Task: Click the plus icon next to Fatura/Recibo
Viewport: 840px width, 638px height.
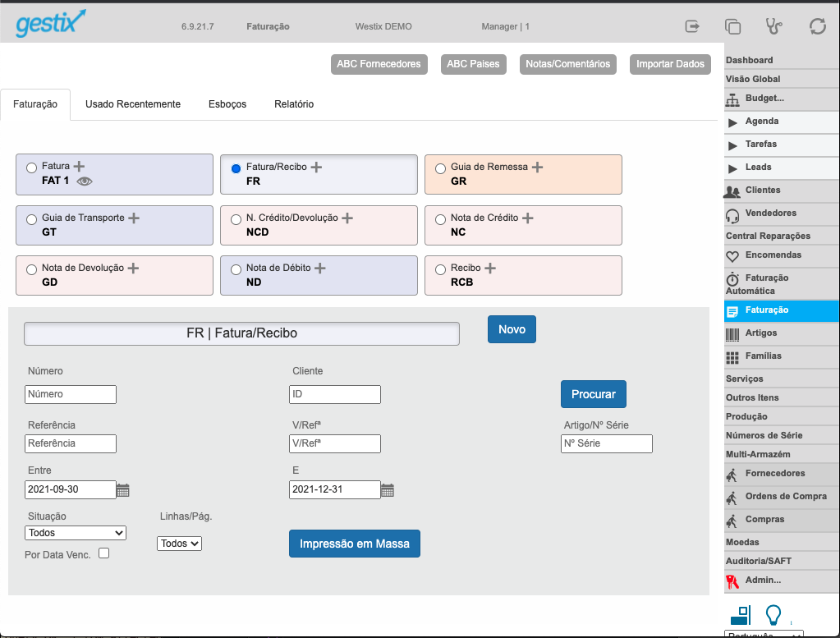Action: point(316,168)
